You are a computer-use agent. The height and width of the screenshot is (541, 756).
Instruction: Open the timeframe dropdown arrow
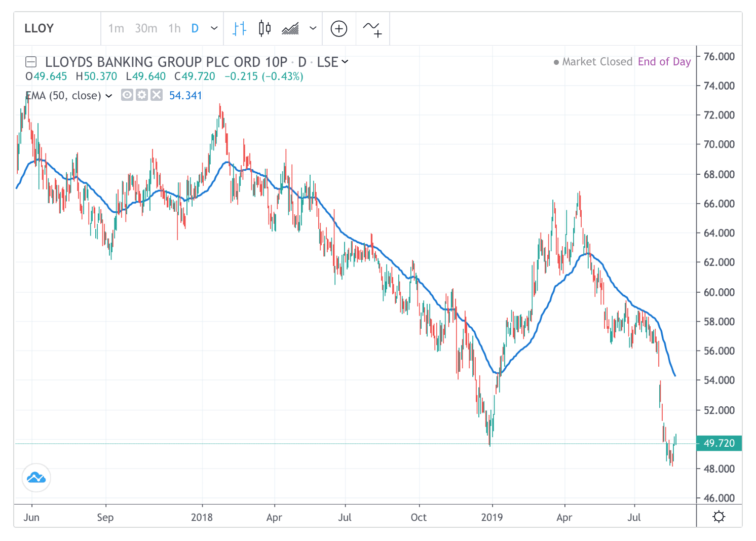coord(214,28)
